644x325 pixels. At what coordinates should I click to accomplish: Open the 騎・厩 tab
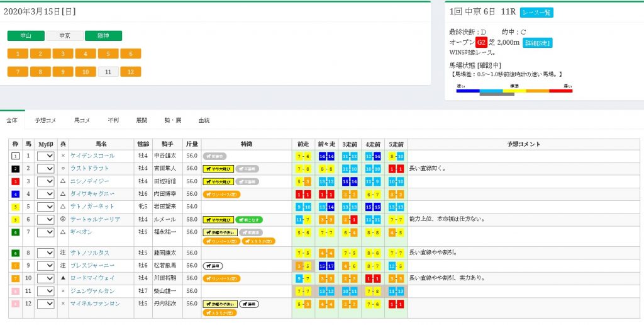(173, 120)
